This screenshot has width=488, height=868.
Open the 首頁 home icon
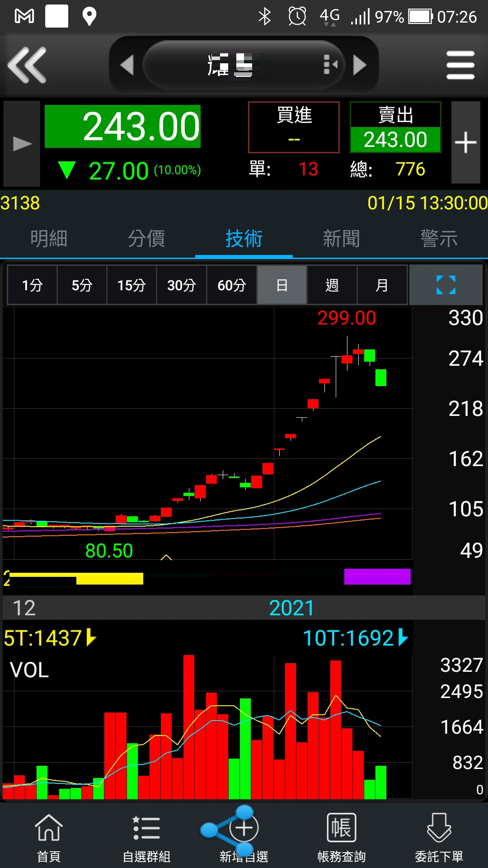tap(49, 837)
